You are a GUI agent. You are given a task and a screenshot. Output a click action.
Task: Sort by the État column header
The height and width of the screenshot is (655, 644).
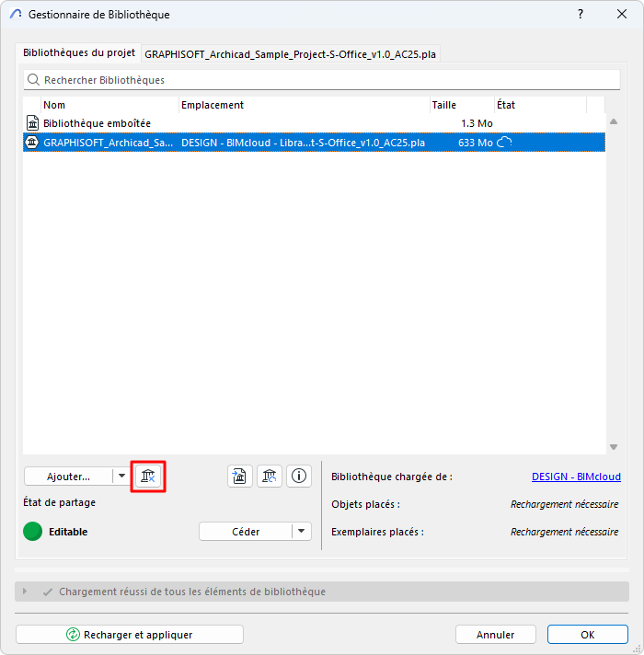coord(541,105)
